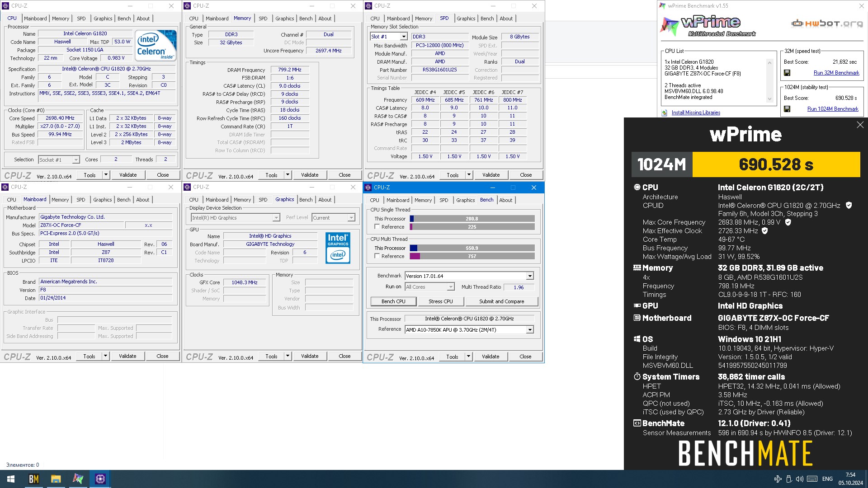Click the floppy save icon under 32M score

[787, 73]
